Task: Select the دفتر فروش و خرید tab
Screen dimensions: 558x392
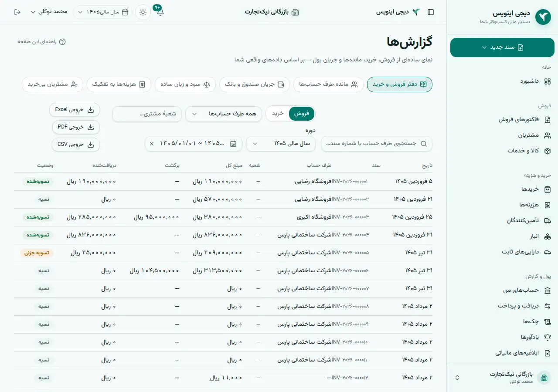Action: 400,84
